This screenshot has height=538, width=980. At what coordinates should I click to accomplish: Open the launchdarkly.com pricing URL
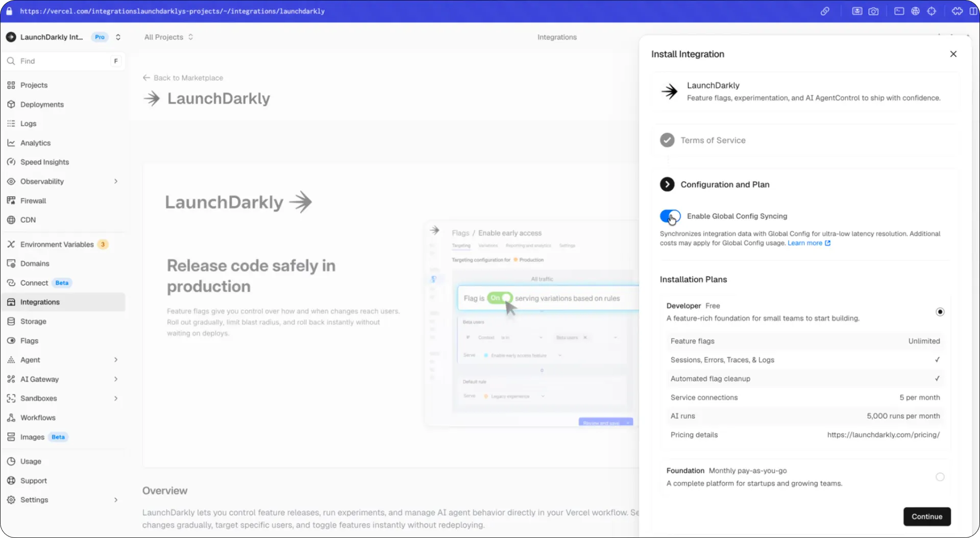click(884, 435)
